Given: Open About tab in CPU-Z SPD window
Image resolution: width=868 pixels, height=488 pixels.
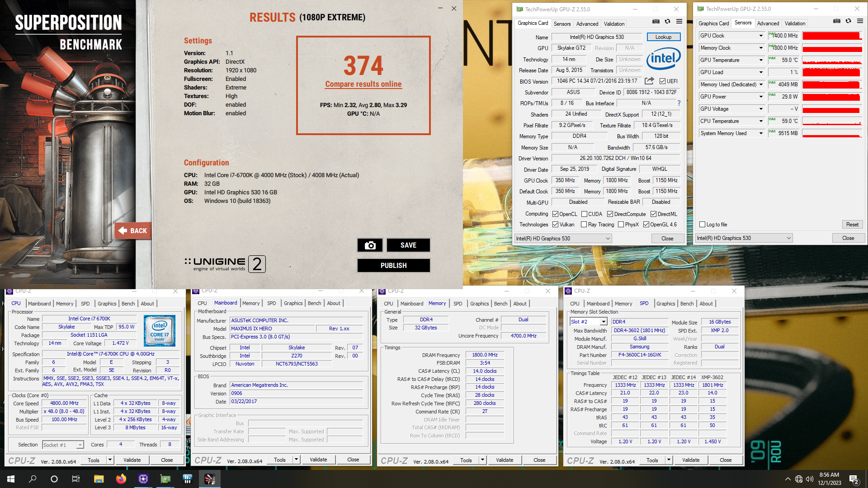Looking at the screenshot, I should pos(706,304).
